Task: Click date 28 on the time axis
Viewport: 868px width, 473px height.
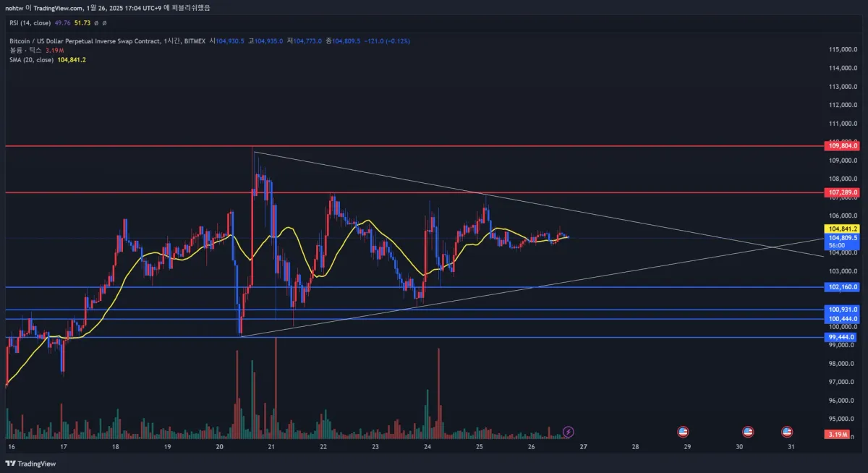Action: (635, 447)
